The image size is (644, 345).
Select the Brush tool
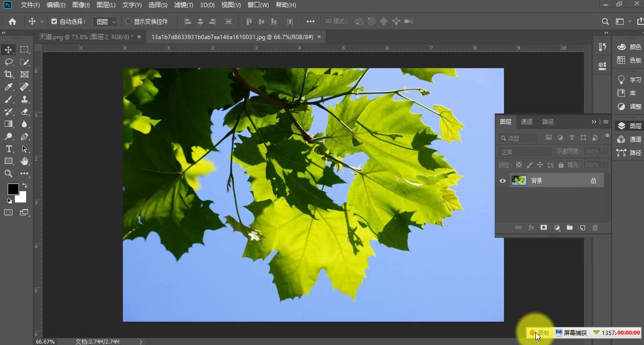click(9, 99)
